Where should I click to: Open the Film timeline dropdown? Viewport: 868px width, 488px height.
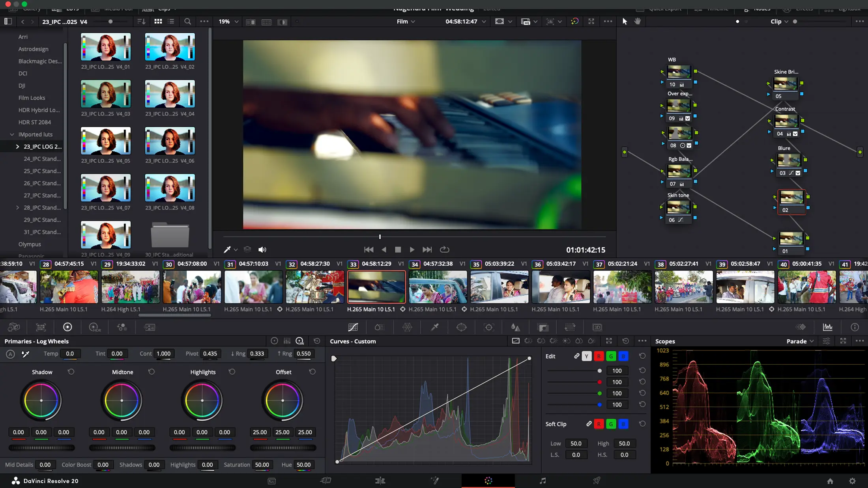pos(406,22)
